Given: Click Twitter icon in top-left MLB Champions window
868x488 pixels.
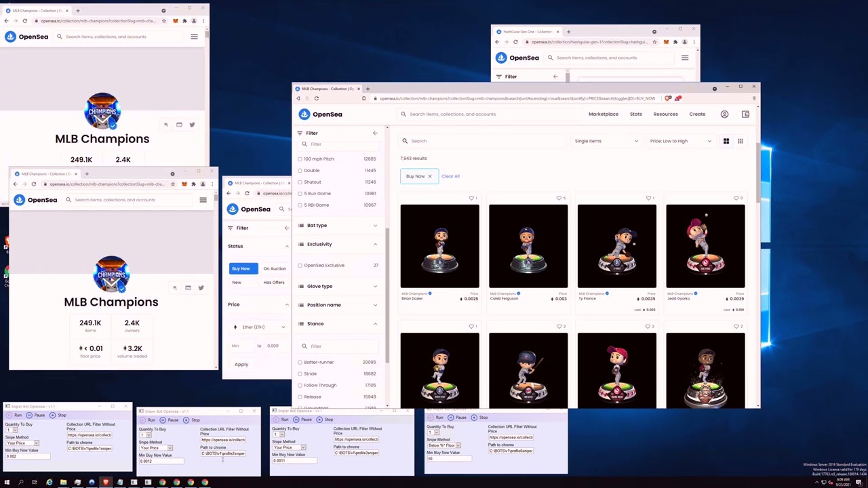Looking at the screenshot, I should coord(192,125).
